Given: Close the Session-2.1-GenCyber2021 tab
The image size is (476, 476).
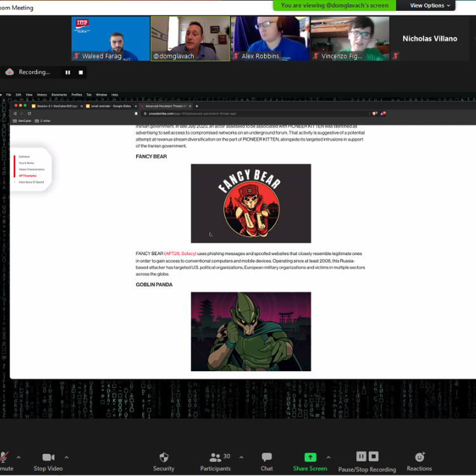Looking at the screenshot, I should (x=81, y=106).
